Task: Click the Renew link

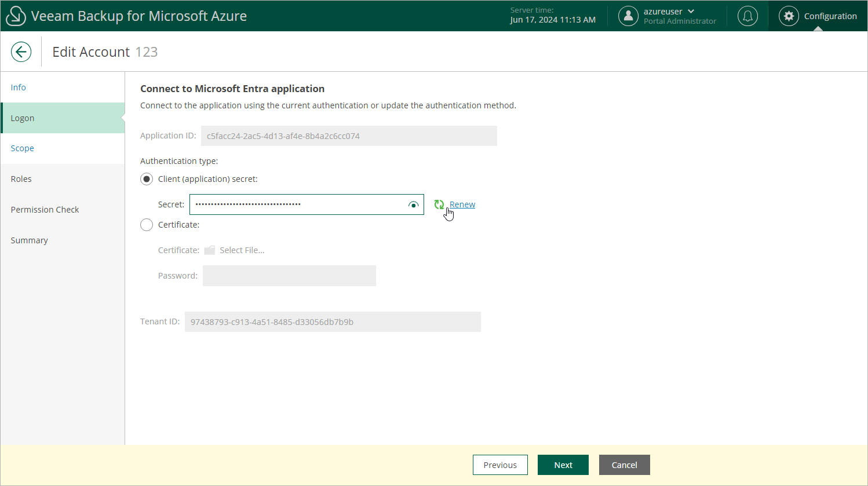Action: [462, 204]
